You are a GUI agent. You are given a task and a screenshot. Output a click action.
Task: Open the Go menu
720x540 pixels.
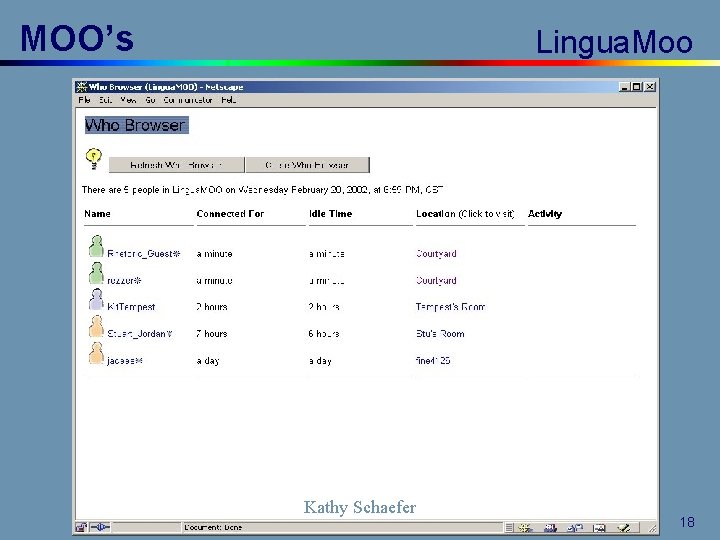150,100
